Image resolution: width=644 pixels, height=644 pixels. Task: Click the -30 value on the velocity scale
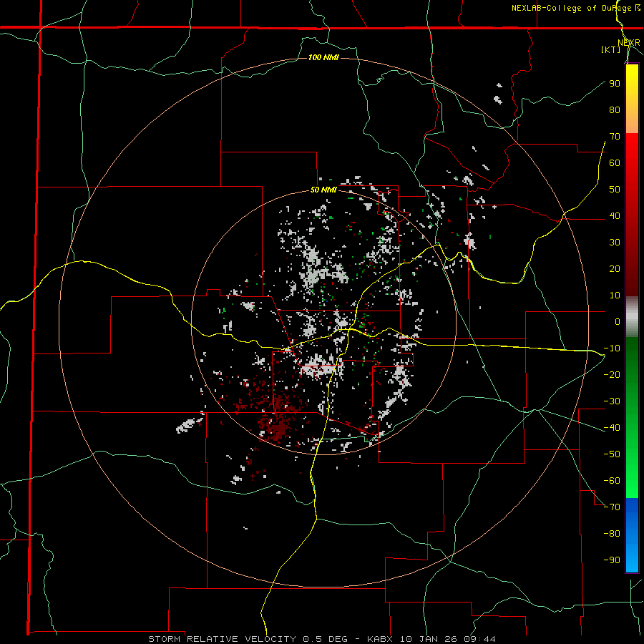click(612, 401)
